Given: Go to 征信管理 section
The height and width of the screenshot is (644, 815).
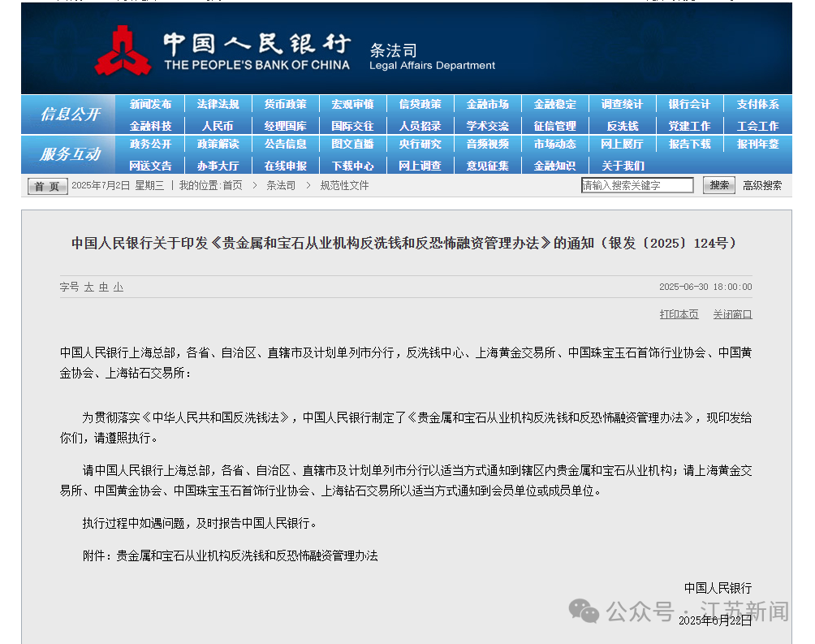Looking at the screenshot, I should 554,126.
